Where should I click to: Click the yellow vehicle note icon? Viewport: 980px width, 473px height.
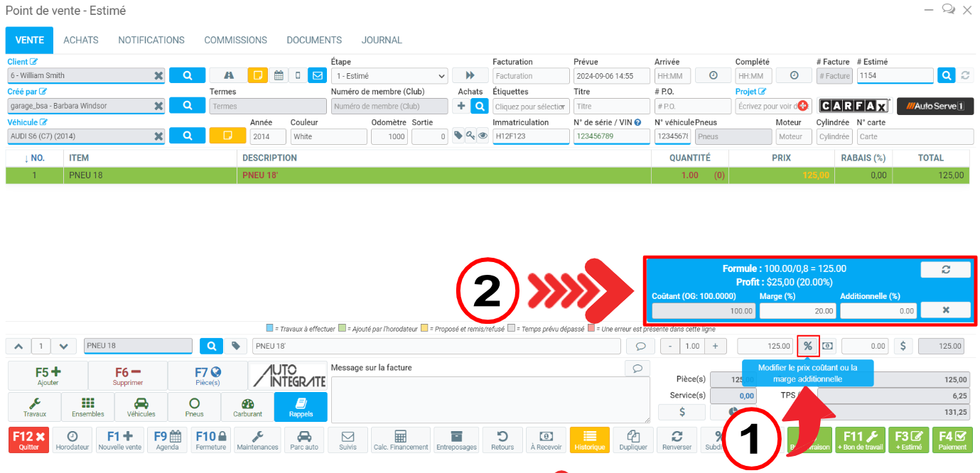227,136
